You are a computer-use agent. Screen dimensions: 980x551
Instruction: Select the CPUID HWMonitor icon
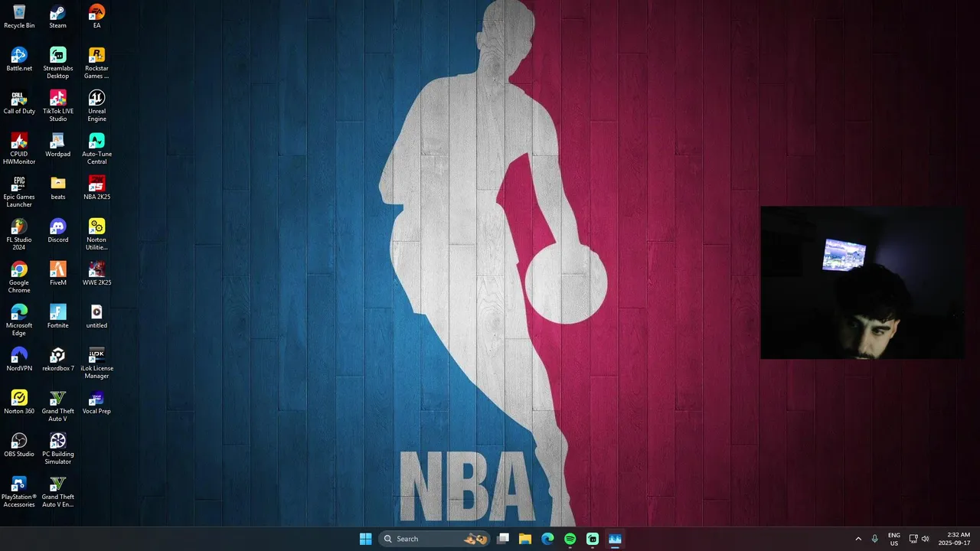19,148
